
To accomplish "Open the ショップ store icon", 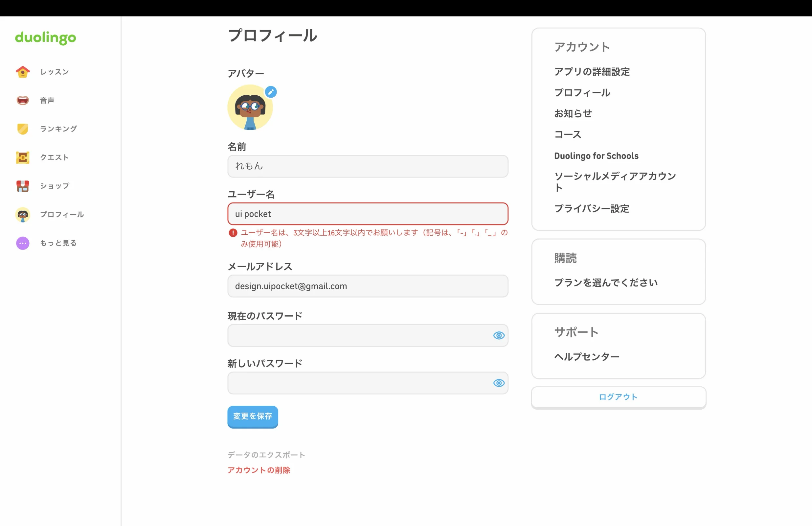I will (x=23, y=186).
